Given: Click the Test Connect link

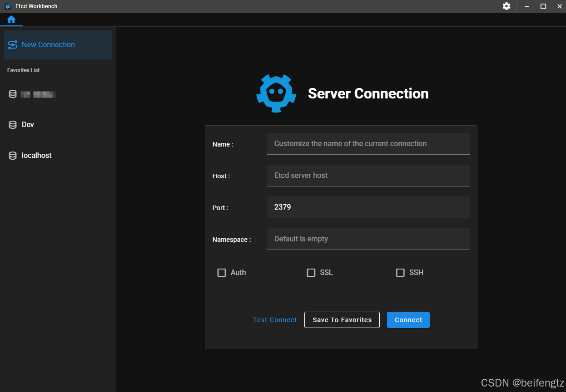Looking at the screenshot, I should (275, 320).
